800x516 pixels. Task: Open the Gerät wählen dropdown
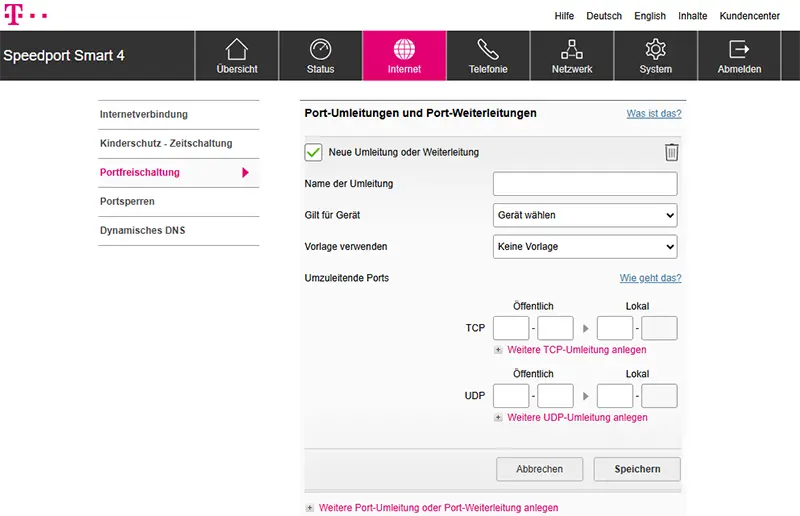585,215
